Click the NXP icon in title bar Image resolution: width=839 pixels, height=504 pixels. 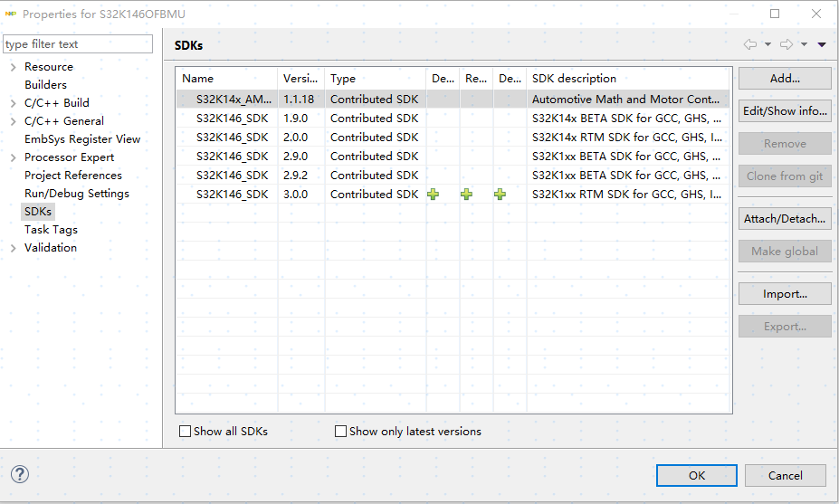(11, 14)
